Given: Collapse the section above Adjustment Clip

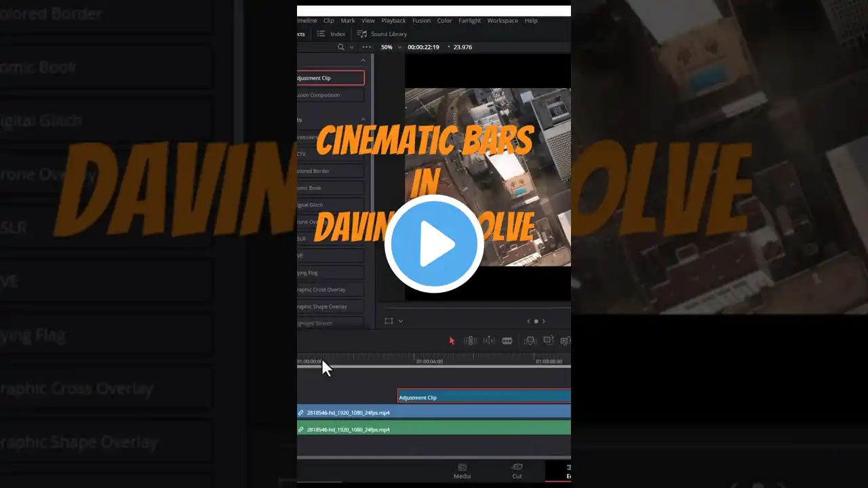Looking at the screenshot, I should click(x=363, y=60).
